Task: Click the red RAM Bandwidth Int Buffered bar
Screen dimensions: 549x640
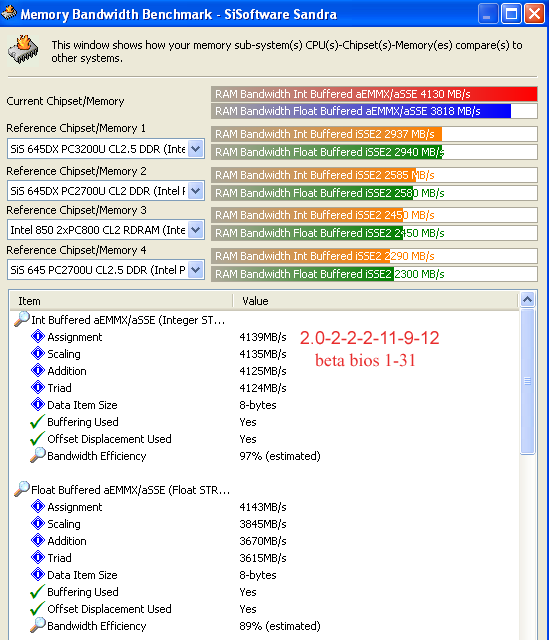Action: [374, 94]
